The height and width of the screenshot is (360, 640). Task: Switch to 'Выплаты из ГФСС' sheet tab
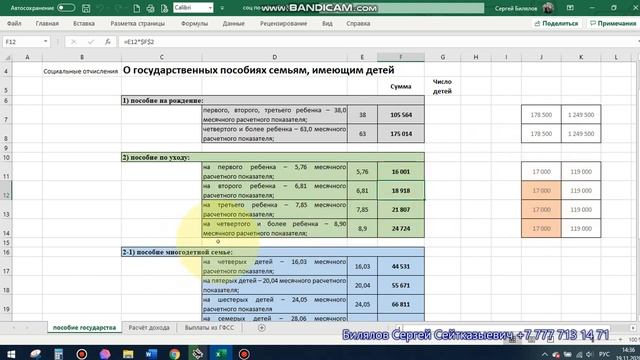pyautogui.click(x=209, y=327)
